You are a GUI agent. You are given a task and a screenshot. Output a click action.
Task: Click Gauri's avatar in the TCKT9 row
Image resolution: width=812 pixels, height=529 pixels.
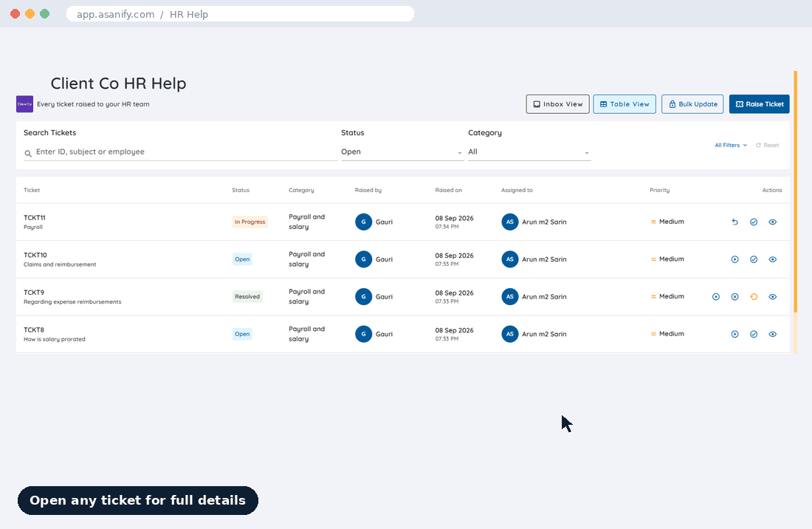point(363,297)
